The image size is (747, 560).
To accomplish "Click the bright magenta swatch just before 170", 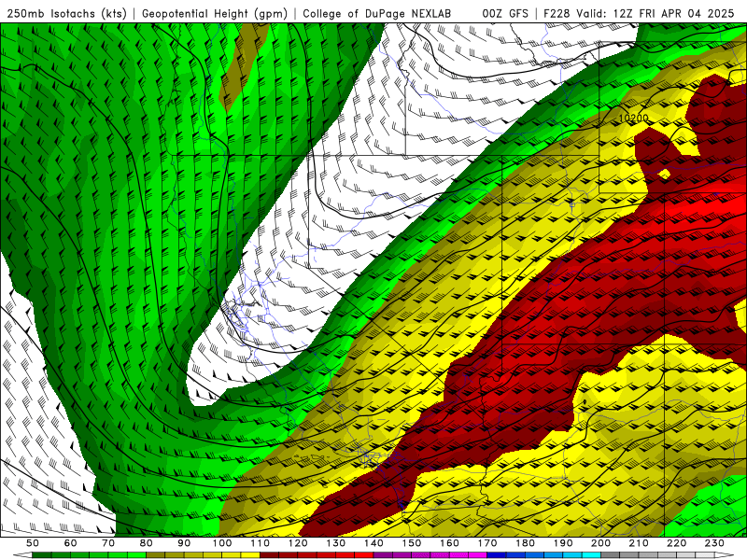I will [477, 555].
